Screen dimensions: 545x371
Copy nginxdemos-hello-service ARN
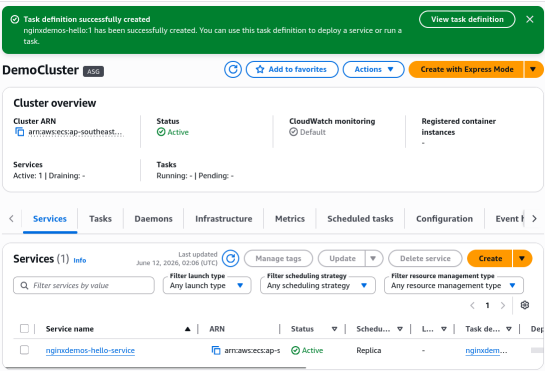point(216,350)
